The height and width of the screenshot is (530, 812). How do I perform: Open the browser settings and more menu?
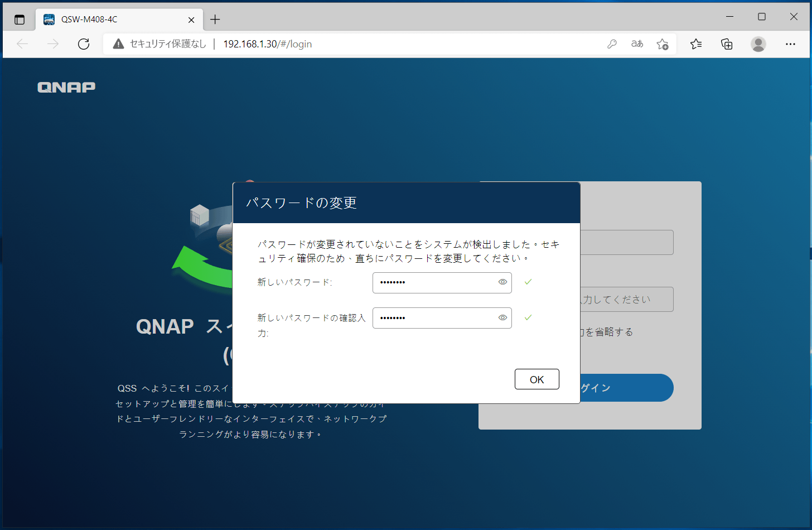click(x=790, y=44)
